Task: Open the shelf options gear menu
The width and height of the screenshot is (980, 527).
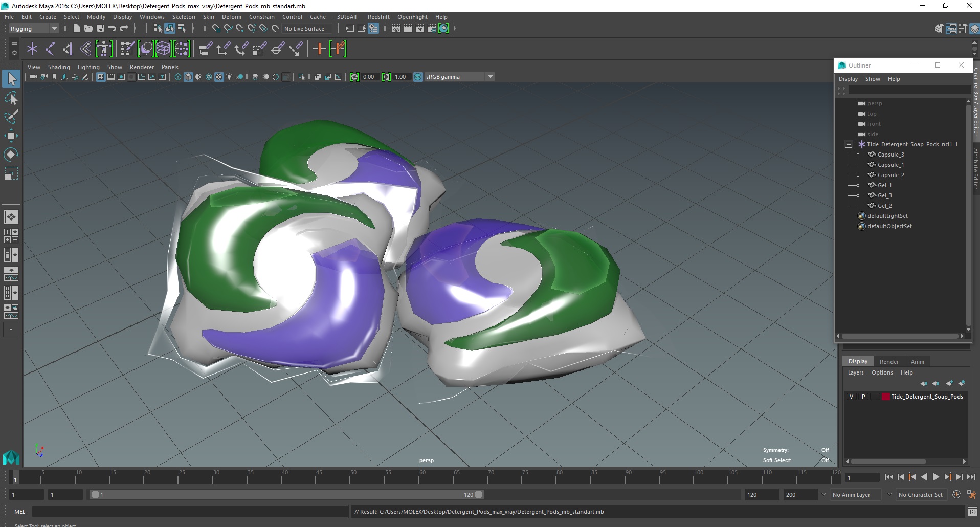Action: pyautogui.click(x=14, y=53)
